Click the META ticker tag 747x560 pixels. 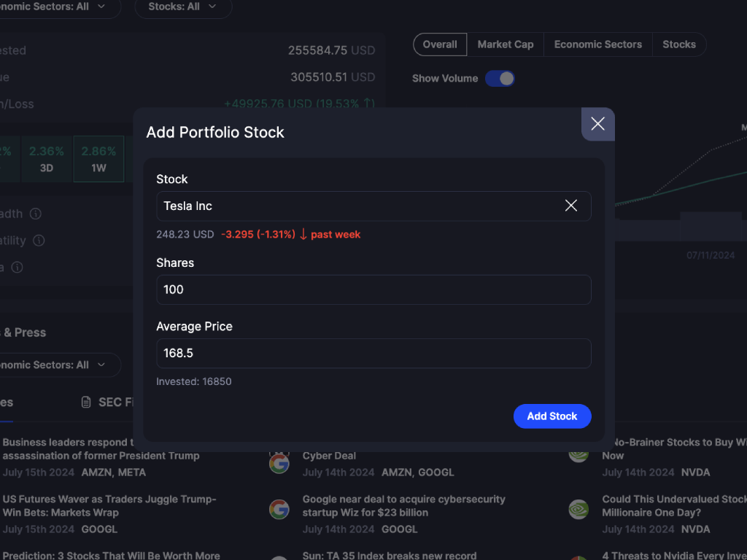(x=132, y=472)
